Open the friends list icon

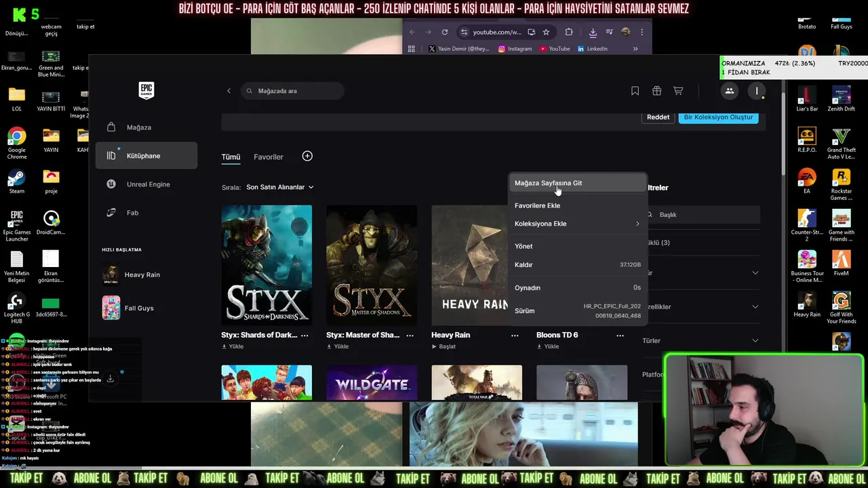(730, 91)
